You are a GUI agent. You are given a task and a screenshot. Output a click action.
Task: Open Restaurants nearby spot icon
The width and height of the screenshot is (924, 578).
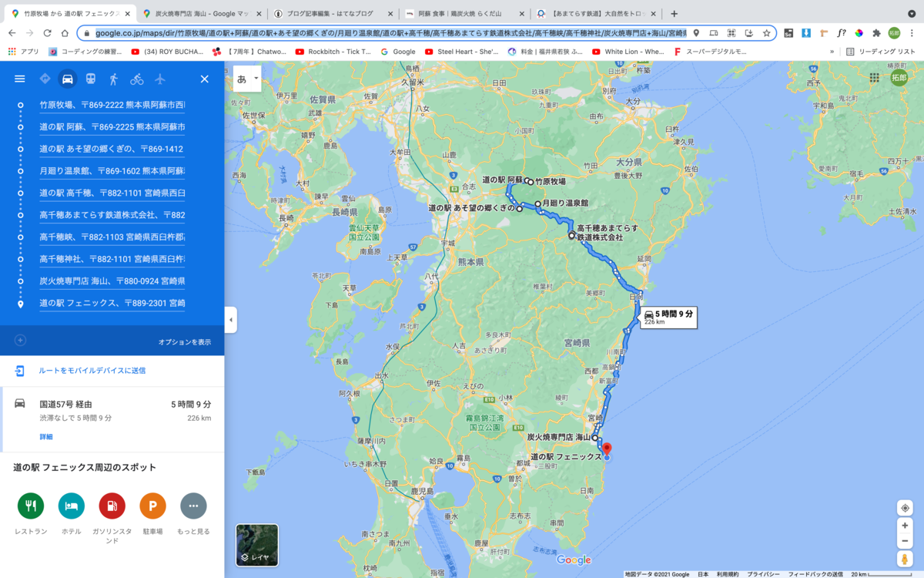(31, 506)
